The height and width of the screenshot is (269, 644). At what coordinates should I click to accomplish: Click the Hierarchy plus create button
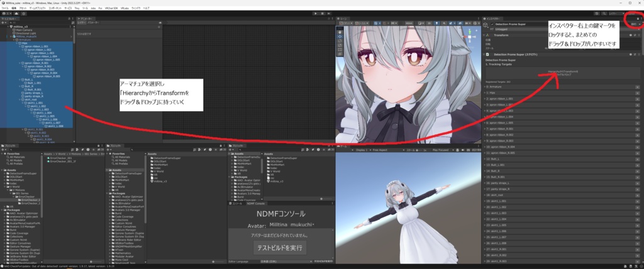(x=4, y=23)
